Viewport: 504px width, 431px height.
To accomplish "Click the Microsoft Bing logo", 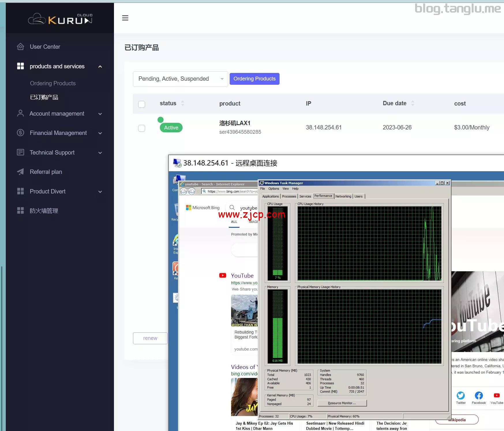I will coord(203,208).
